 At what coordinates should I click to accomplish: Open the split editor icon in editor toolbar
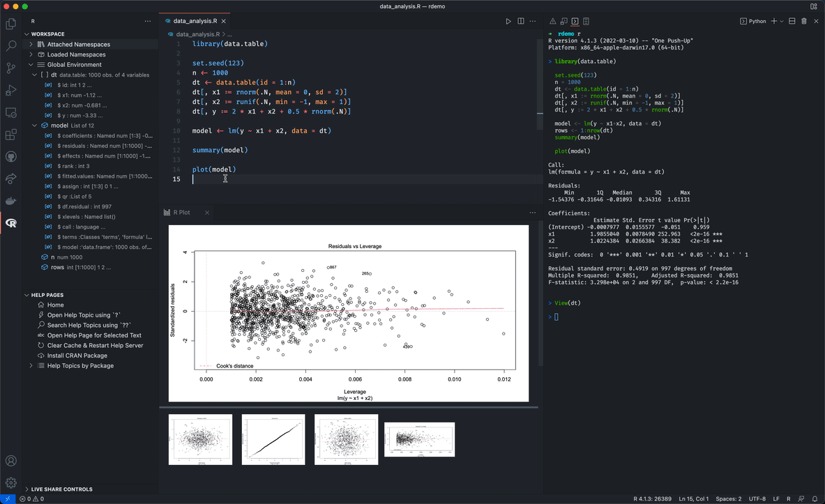(x=520, y=21)
